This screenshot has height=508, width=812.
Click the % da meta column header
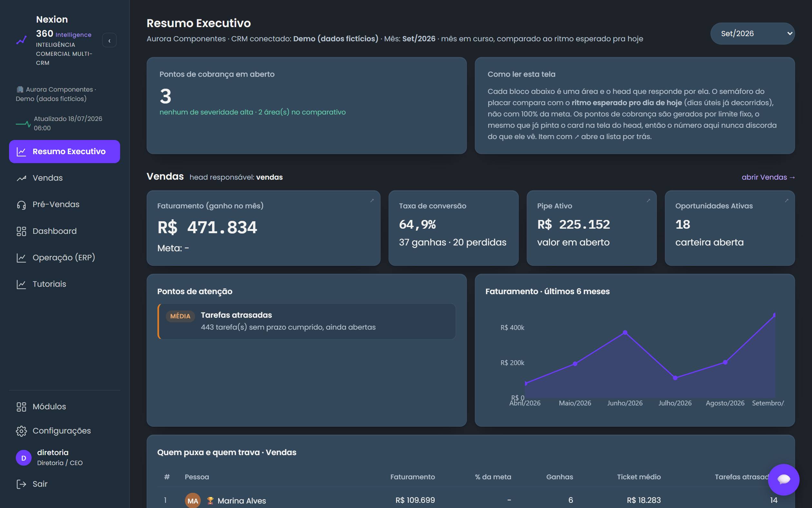click(493, 477)
